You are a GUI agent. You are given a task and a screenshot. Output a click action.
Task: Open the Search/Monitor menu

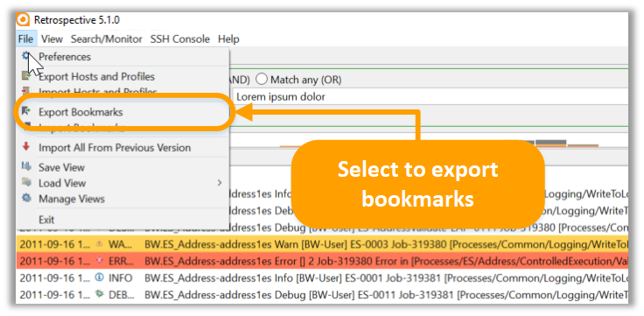point(107,39)
